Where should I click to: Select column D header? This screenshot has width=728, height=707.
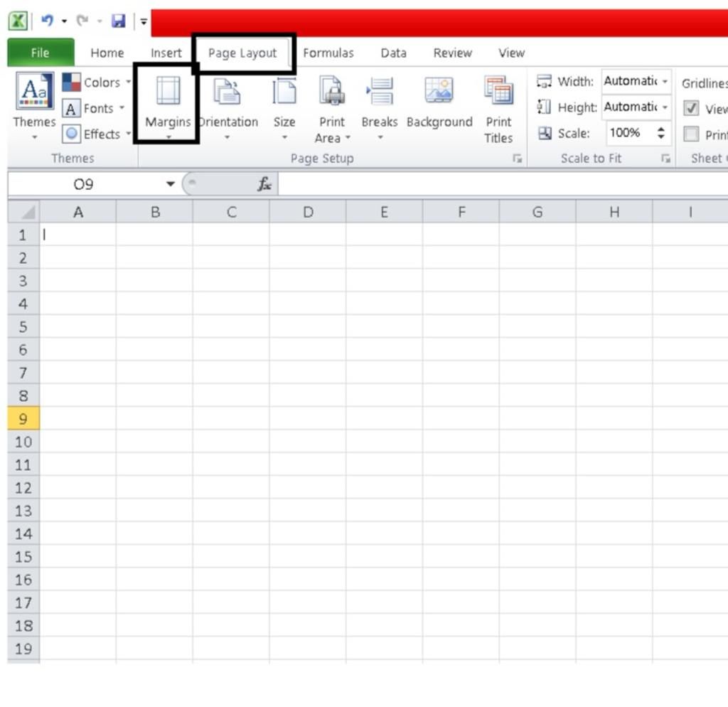(308, 212)
